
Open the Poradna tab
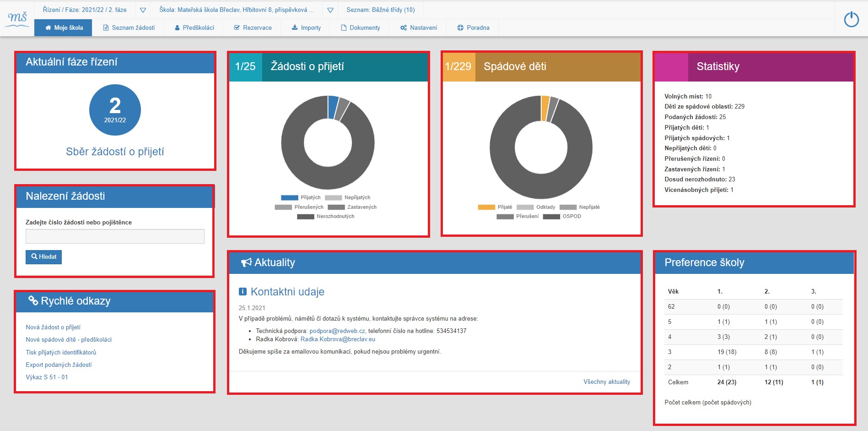tap(473, 27)
